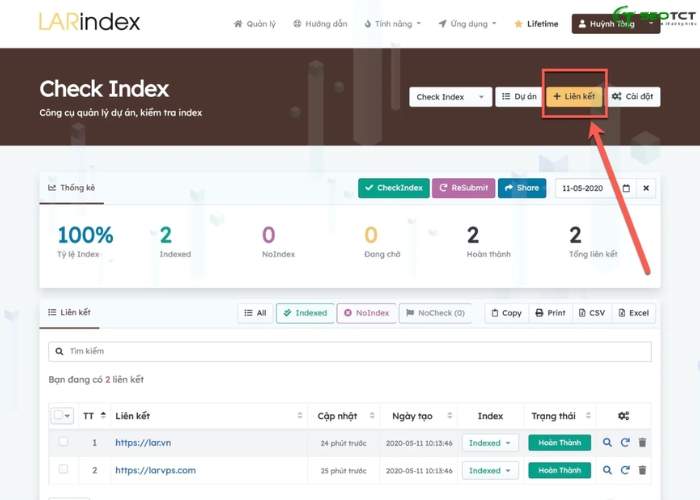Select the 2 Hoàn thành statistic

pos(488,242)
